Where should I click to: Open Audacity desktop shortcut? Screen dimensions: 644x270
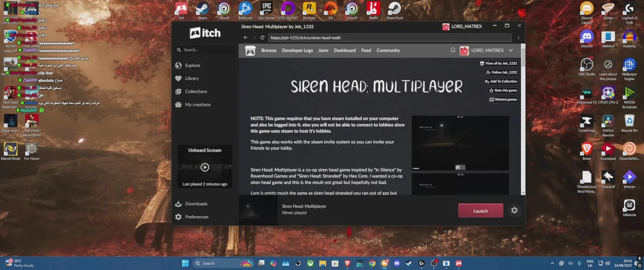coord(629,39)
